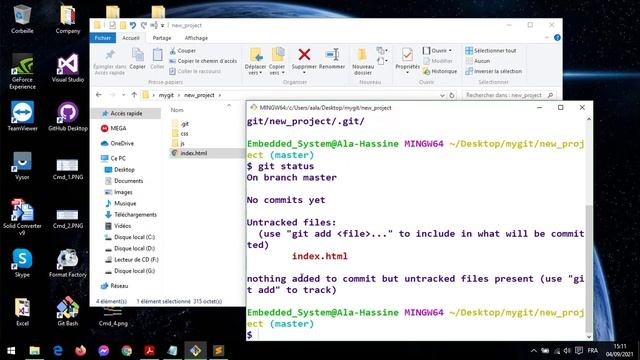
Task: Open the Excel desktop shortcut
Action: pyautogui.click(x=22, y=312)
